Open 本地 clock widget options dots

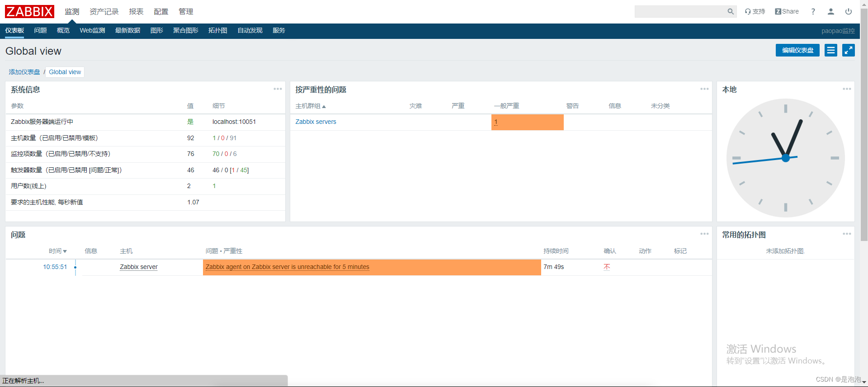847,89
